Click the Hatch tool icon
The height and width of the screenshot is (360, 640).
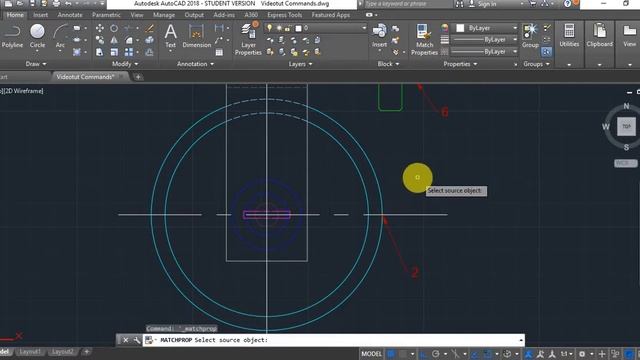click(x=76, y=52)
